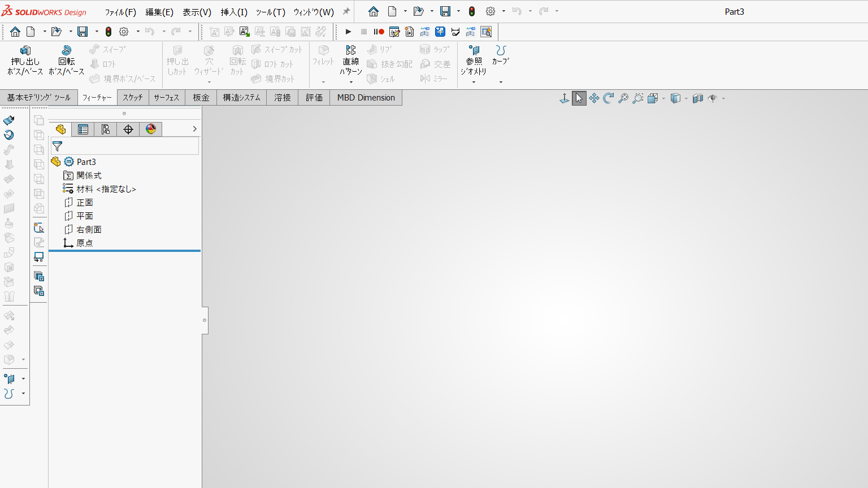Image resolution: width=868 pixels, height=488 pixels.
Task: Toggle macro record/pause button
Action: coord(379,32)
